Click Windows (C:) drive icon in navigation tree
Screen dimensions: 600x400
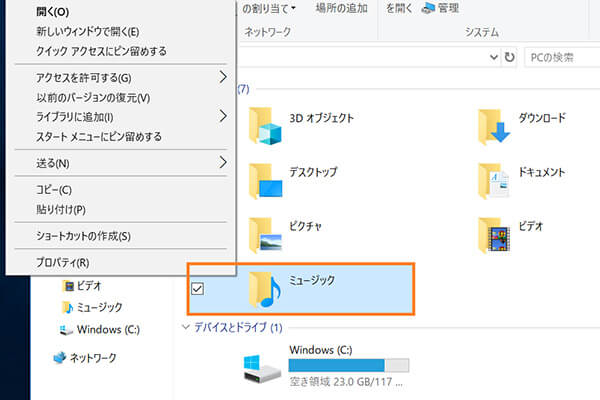pos(66,330)
